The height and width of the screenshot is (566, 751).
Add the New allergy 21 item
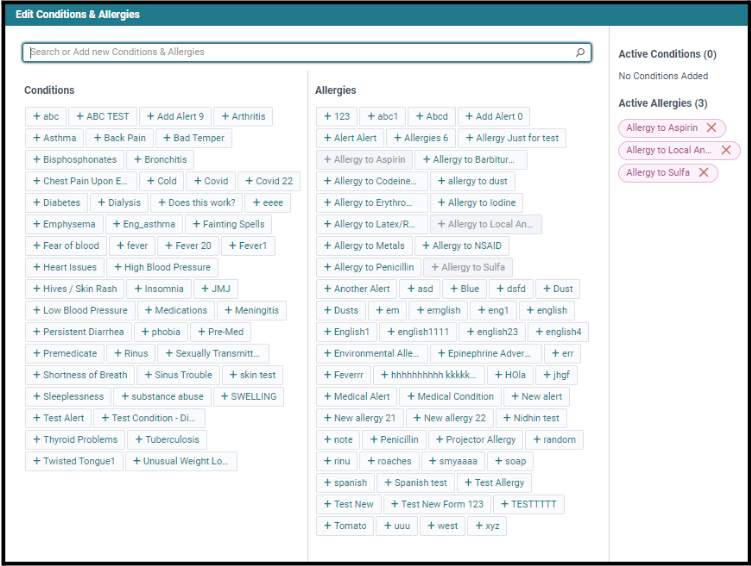pos(360,418)
